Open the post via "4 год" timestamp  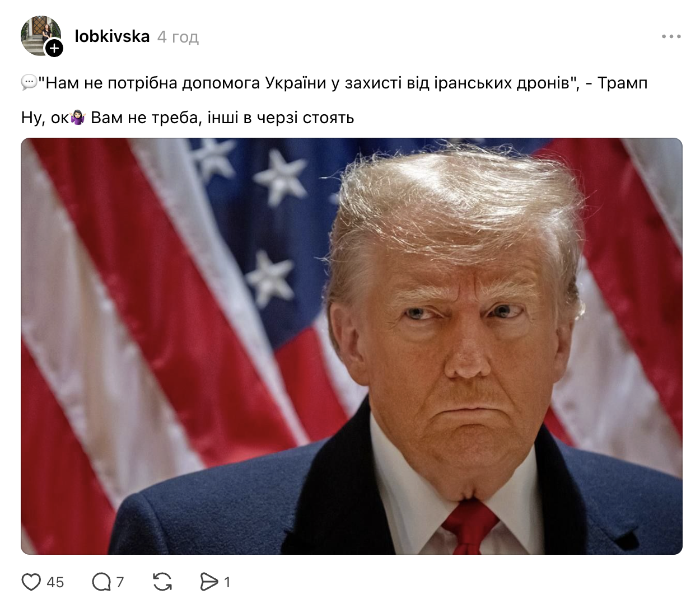tap(178, 37)
